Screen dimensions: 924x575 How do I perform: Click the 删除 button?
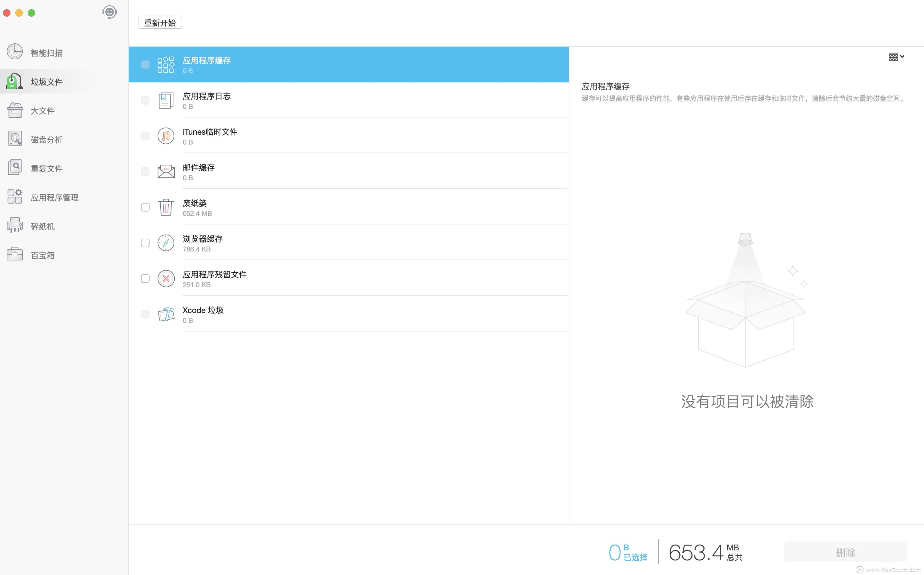[846, 552]
